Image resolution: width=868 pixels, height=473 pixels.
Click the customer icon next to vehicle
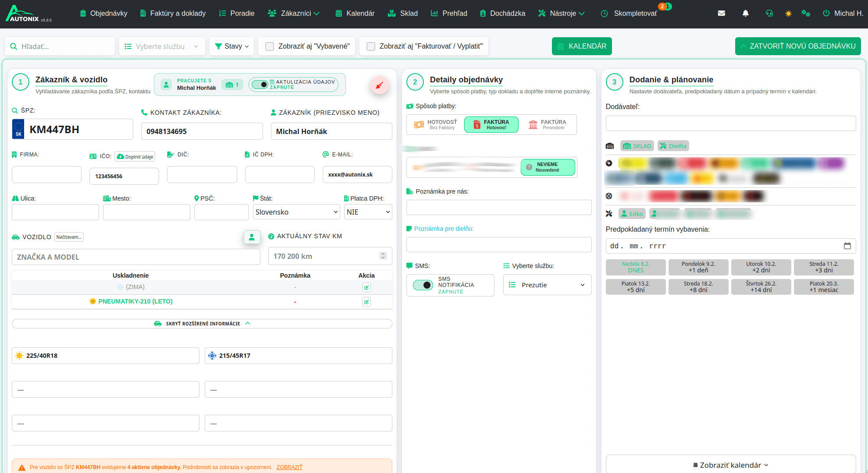click(x=252, y=237)
